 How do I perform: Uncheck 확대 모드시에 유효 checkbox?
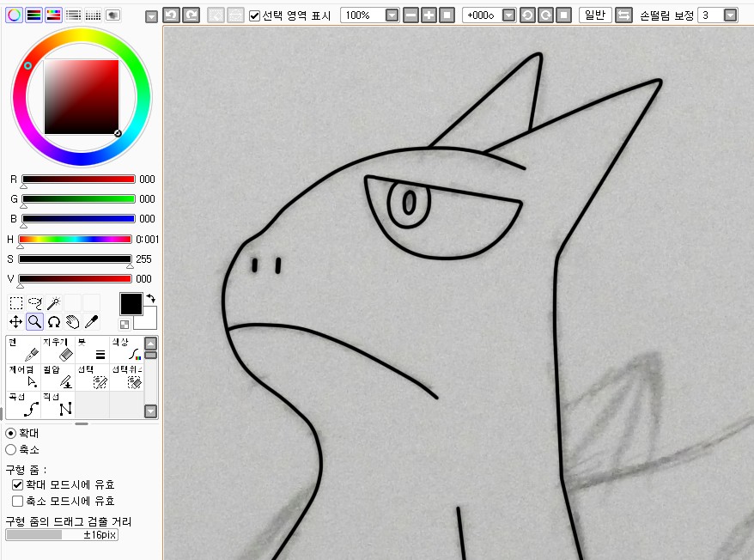[x=17, y=484]
